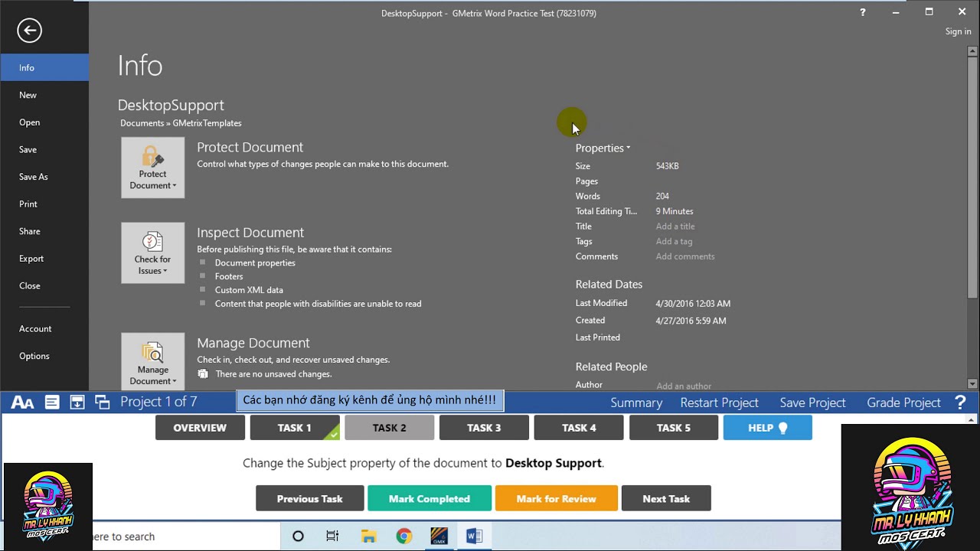This screenshot has width=980, height=551.
Task: Open Task View from the taskbar
Action: (332, 536)
